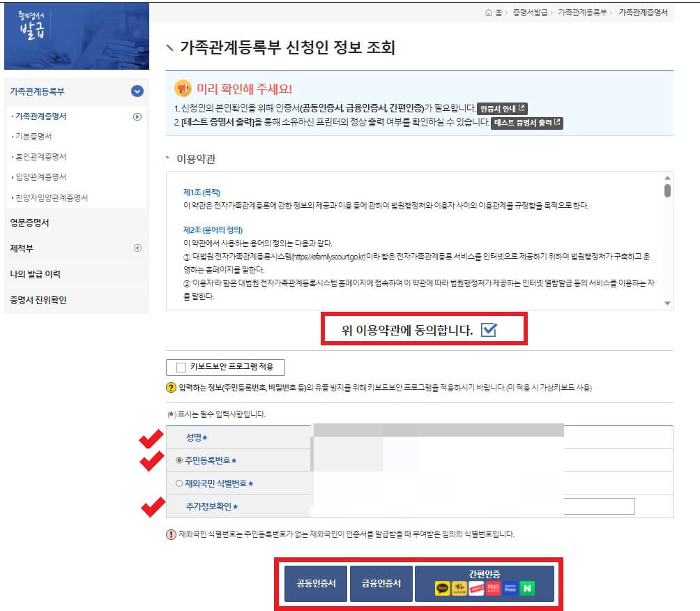This screenshot has height=611, width=700.
Task: Click the red PASS certification icon
Action: tap(493, 588)
